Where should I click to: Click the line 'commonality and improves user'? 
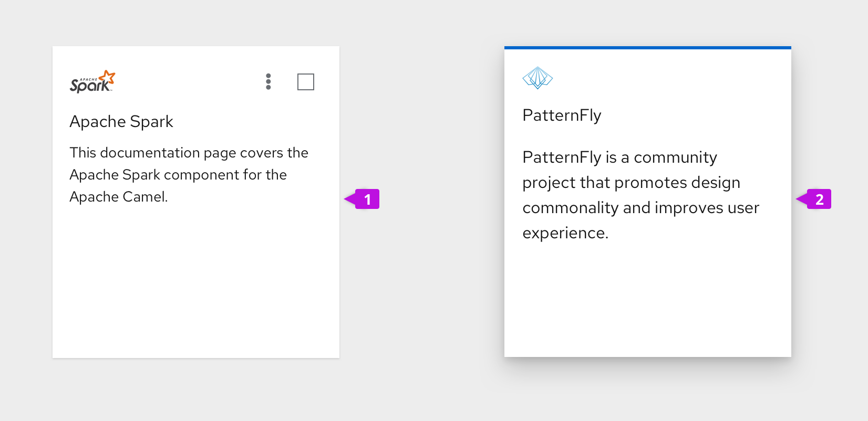click(640, 208)
